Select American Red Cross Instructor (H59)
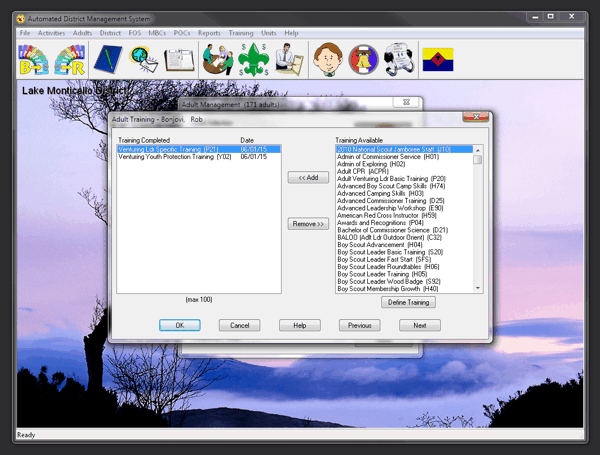Image resolution: width=600 pixels, height=455 pixels. 404,215
